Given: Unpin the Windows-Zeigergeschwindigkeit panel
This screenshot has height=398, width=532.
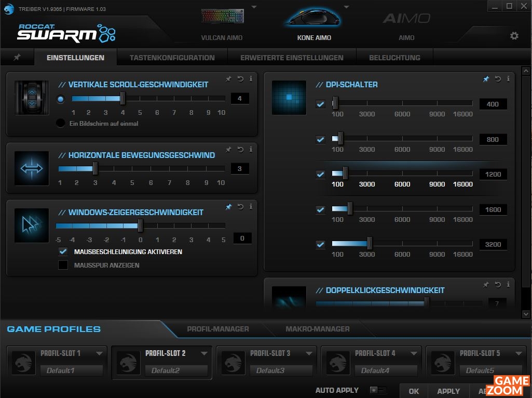Looking at the screenshot, I should pos(228,206).
